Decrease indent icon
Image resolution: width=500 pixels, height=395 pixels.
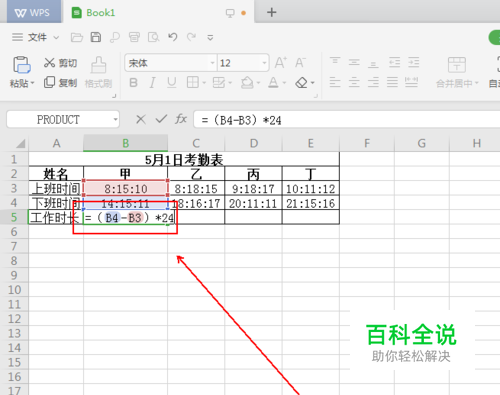click(394, 62)
